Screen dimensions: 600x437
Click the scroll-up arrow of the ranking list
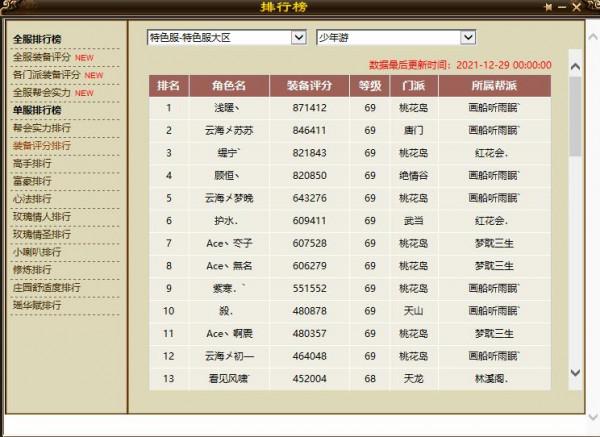click(x=576, y=67)
